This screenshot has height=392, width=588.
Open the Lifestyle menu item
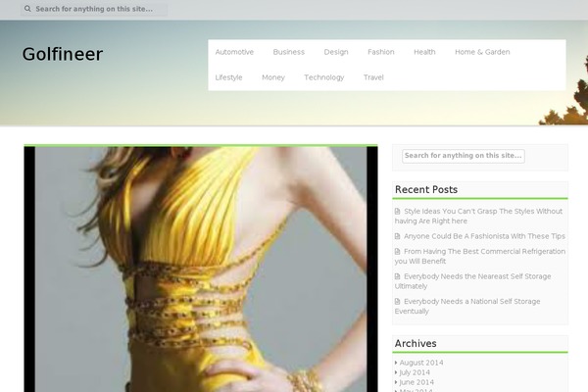click(x=228, y=77)
